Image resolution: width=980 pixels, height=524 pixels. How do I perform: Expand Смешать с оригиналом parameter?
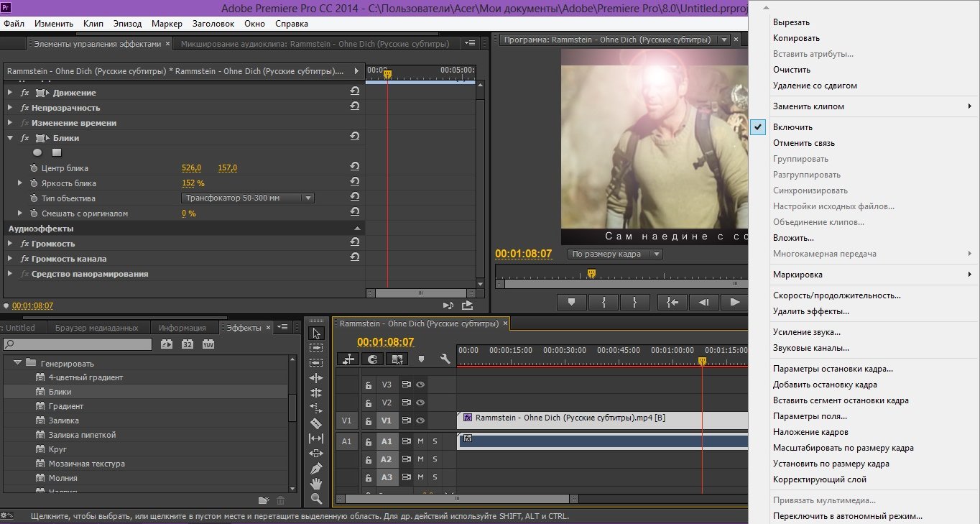20,213
